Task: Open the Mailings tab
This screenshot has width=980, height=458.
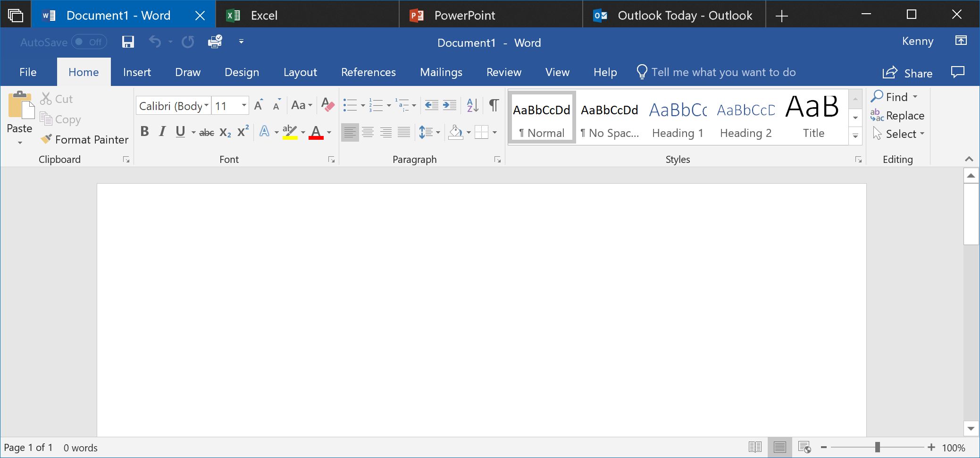Action: click(441, 72)
